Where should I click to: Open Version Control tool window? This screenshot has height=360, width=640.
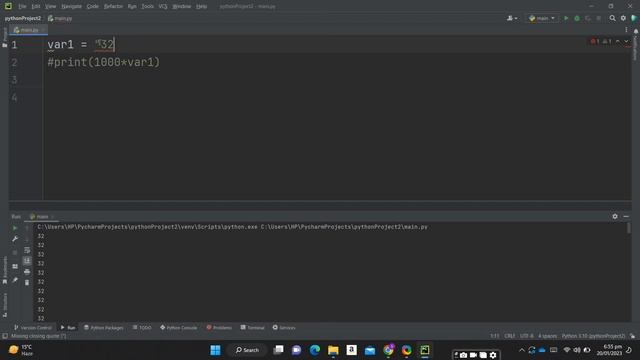[x=33, y=327]
